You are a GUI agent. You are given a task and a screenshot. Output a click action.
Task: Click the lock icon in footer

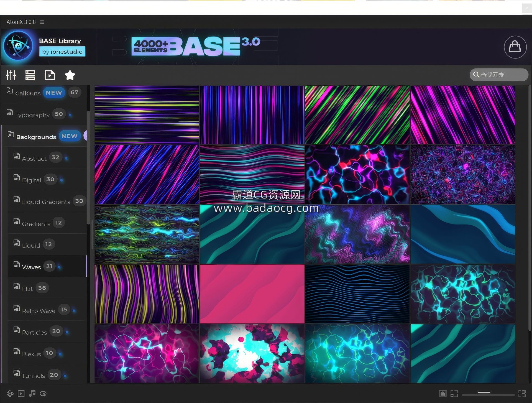[443, 394]
